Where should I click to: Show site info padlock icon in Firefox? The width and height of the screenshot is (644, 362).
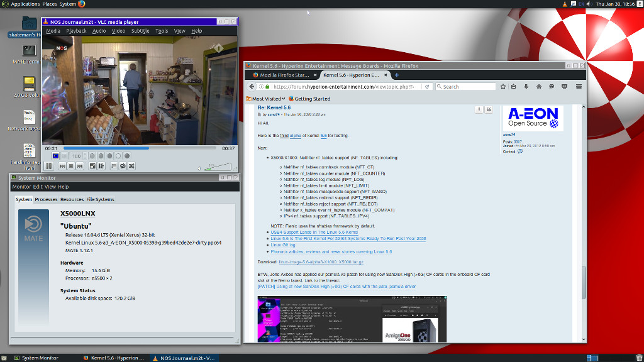point(267,87)
